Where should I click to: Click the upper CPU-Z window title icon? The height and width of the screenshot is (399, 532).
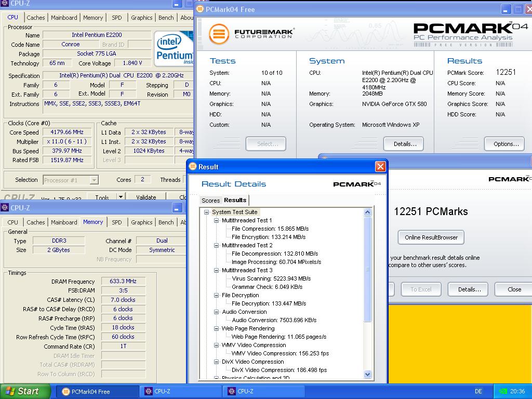[x=4, y=4]
